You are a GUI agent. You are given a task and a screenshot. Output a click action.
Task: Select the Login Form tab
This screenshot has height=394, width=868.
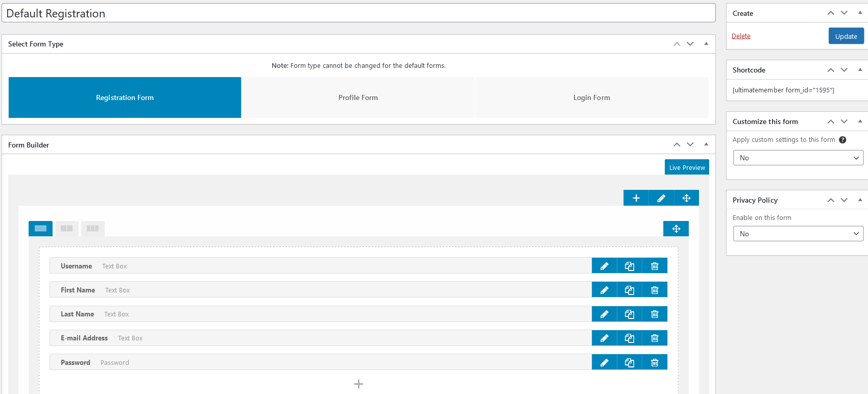(591, 97)
